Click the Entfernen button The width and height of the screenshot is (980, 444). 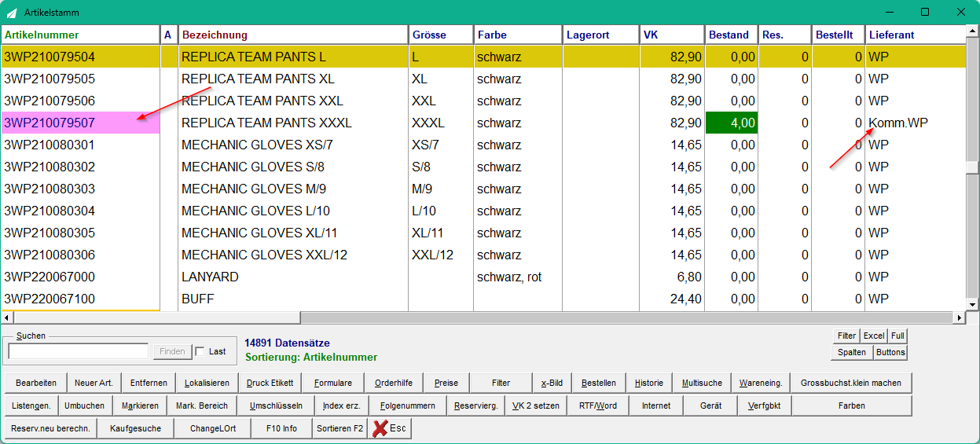coord(148,383)
